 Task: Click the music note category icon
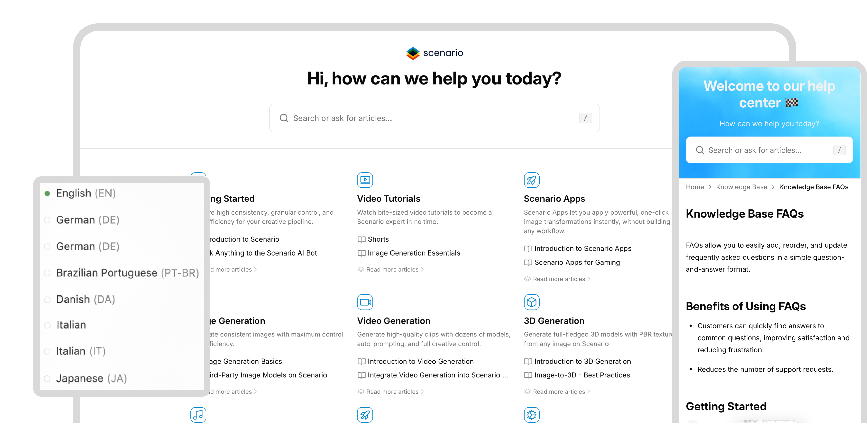pyautogui.click(x=198, y=415)
